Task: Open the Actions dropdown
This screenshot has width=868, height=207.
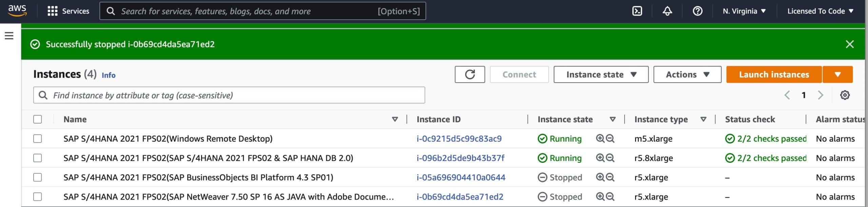Action: (x=687, y=74)
